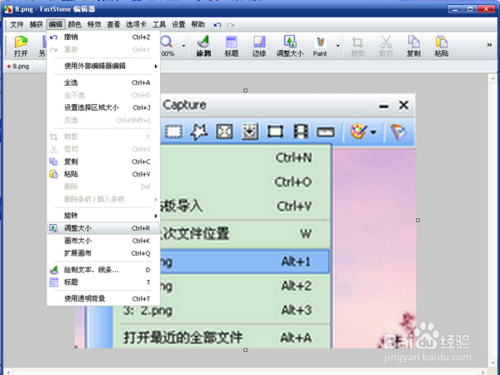The width and height of the screenshot is (500, 375).
Task: Click the vertical scrollbar down arrow
Action: 492,362
